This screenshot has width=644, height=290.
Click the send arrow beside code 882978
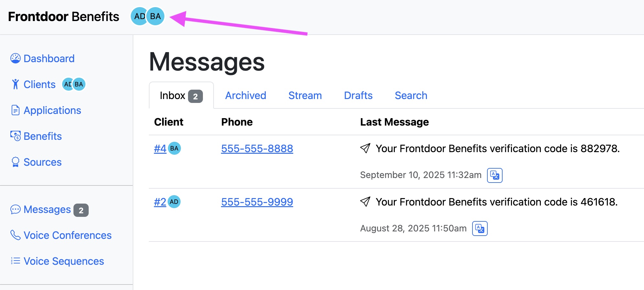pos(365,148)
